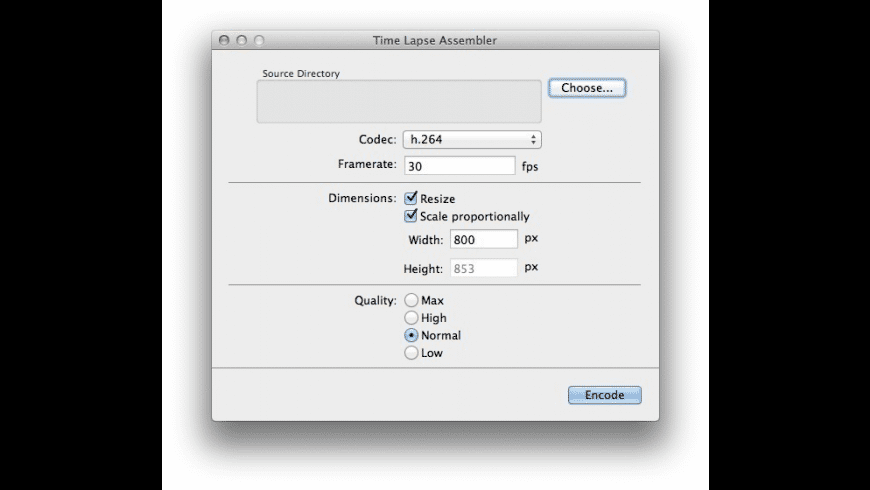Click the Quality label

pos(375,300)
